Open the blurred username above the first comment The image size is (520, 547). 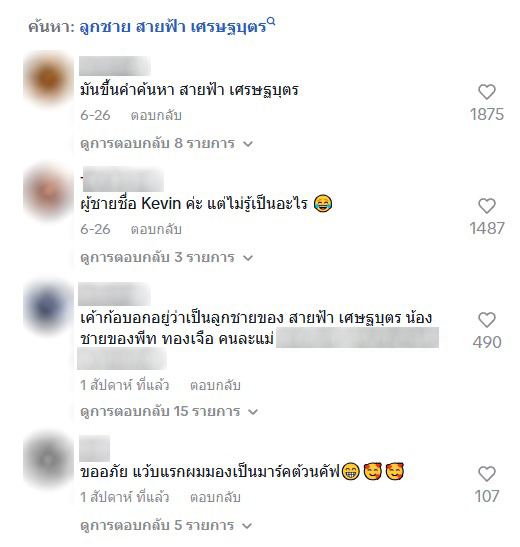pyautogui.click(x=115, y=66)
